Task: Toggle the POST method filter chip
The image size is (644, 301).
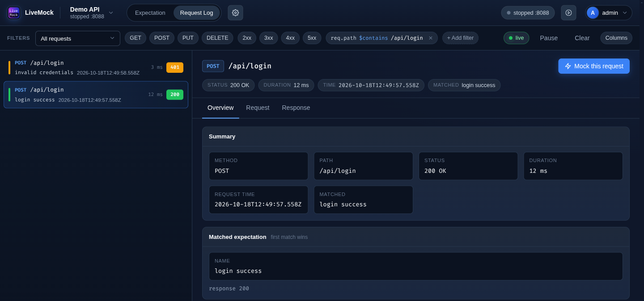Action: [x=162, y=38]
